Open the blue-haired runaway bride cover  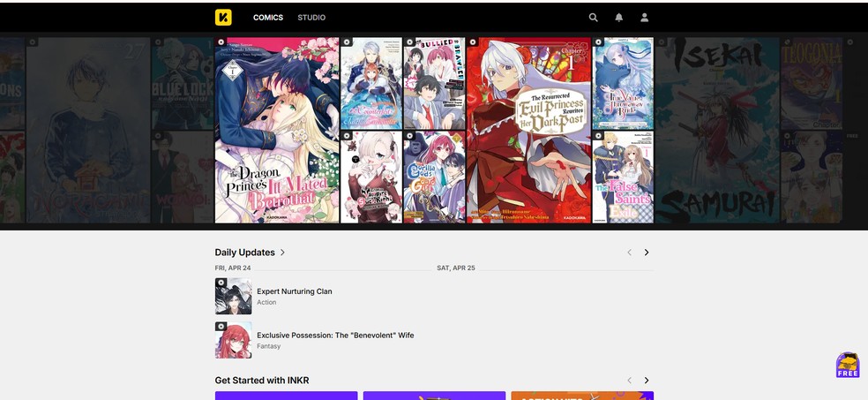coord(623,83)
